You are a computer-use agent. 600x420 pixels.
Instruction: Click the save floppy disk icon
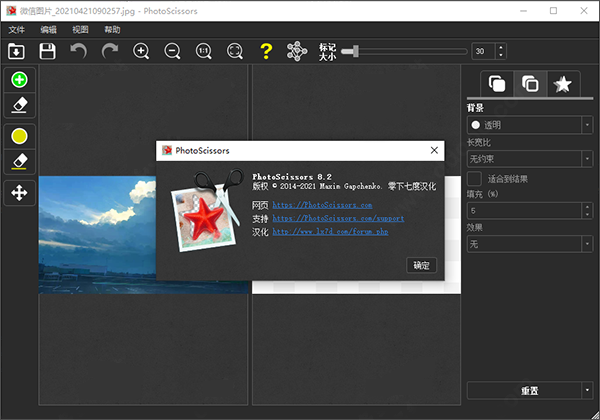pyautogui.click(x=48, y=51)
